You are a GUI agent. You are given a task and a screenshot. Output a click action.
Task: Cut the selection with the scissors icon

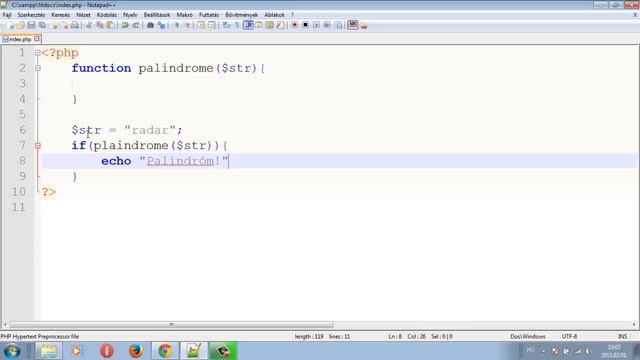pyautogui.click(x=89, y=25)
